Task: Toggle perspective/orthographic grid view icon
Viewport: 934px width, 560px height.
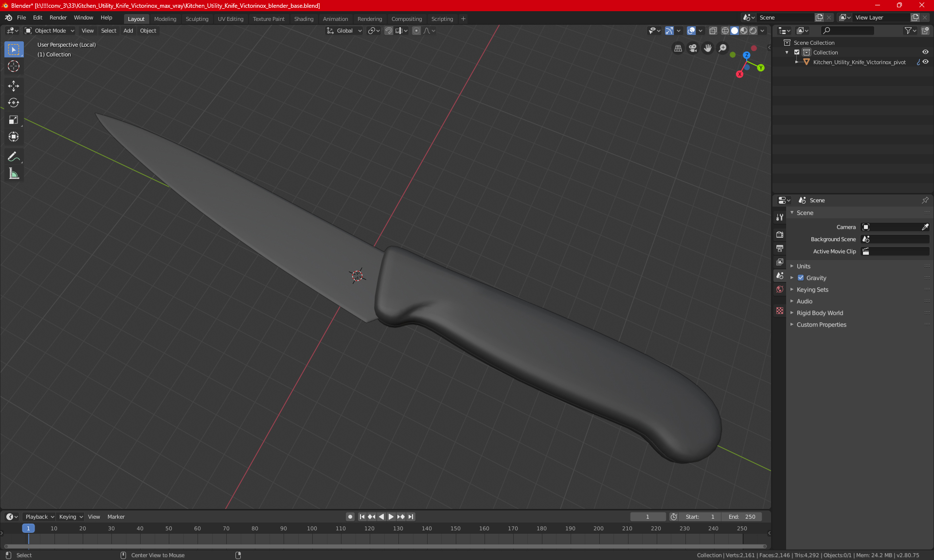Action: tap(678, 48)
